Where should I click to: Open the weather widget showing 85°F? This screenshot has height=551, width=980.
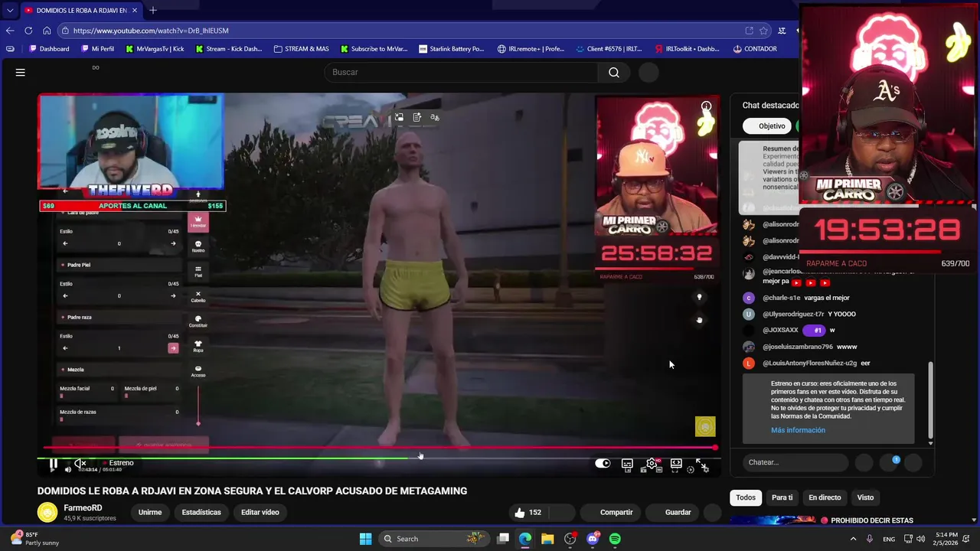point(35,539)
